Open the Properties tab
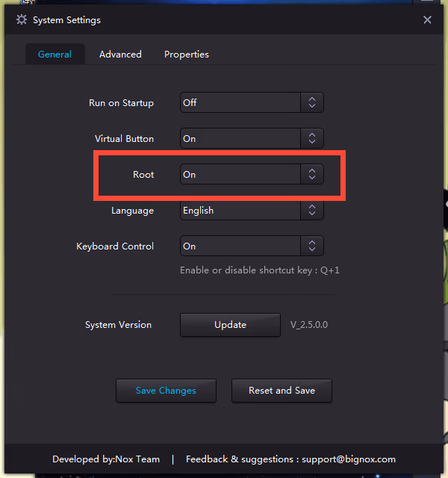The height and width of the screenshot is (478, 448). [x=187, y=55]
